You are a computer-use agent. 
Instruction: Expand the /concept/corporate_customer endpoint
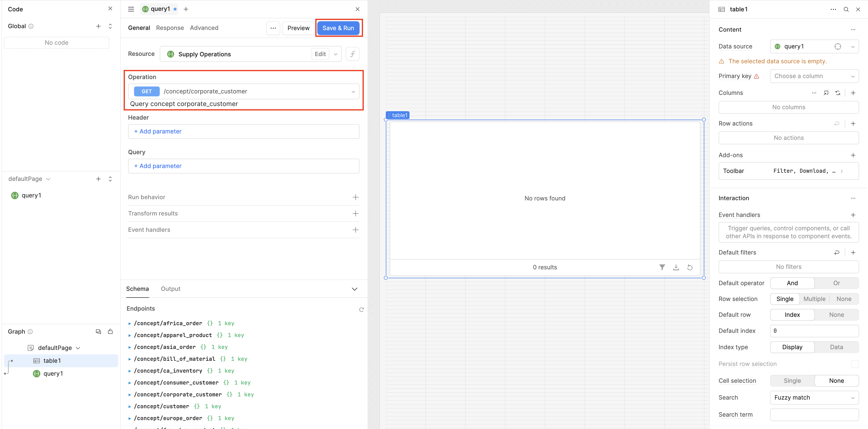[x=130, y=394]
